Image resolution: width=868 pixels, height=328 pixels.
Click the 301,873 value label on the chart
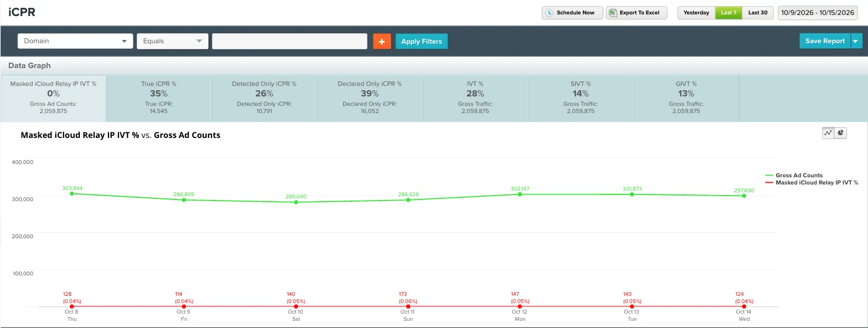(632, 189)
